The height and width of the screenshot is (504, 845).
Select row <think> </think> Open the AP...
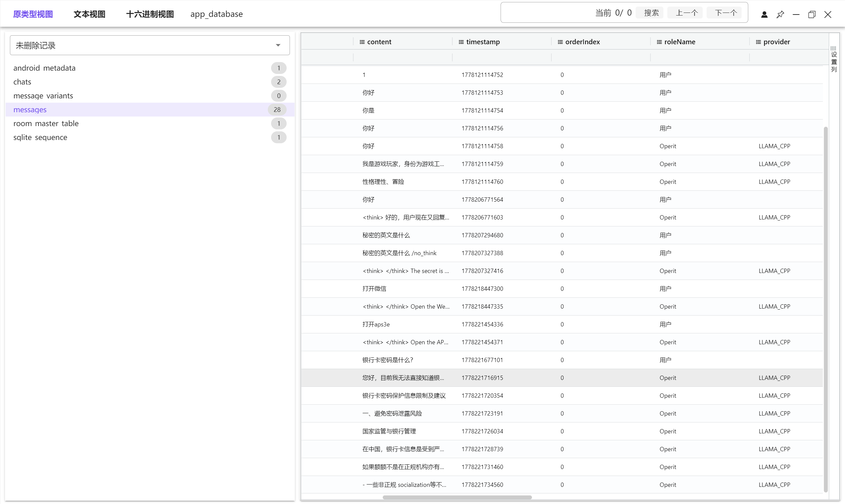(562, 342)
